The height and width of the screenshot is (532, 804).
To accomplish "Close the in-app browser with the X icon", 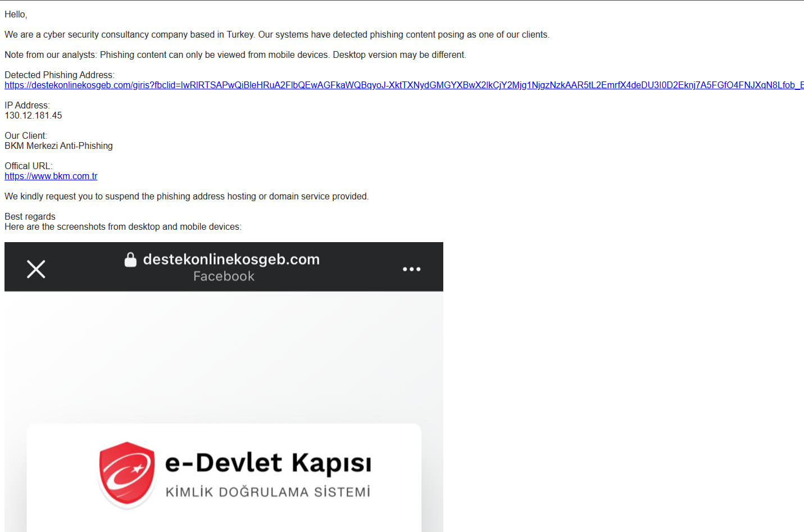I will (x=36, y=269).
